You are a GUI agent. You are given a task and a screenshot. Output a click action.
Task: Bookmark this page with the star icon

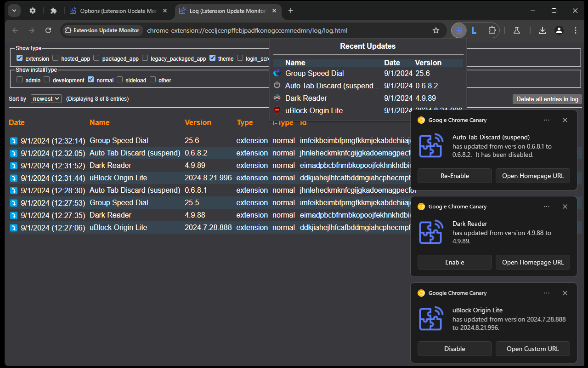tap(436, 30)
